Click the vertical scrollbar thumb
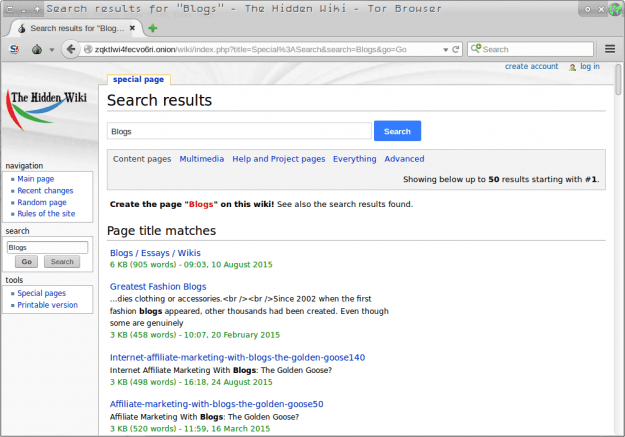Image resolution: width=625 pixels, height=437 pixels. (618, 79)
